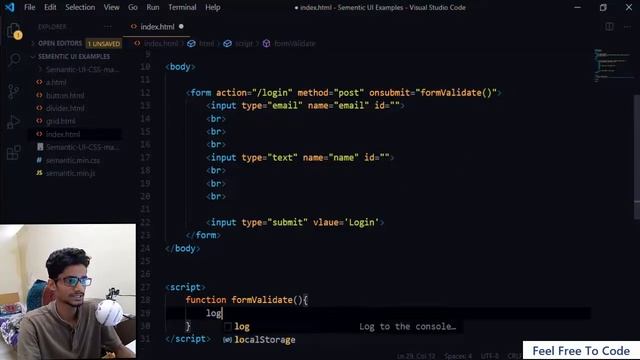Screen dimensions: 640x360
Task: Click the VS Code logo icon
Action: 9,7
